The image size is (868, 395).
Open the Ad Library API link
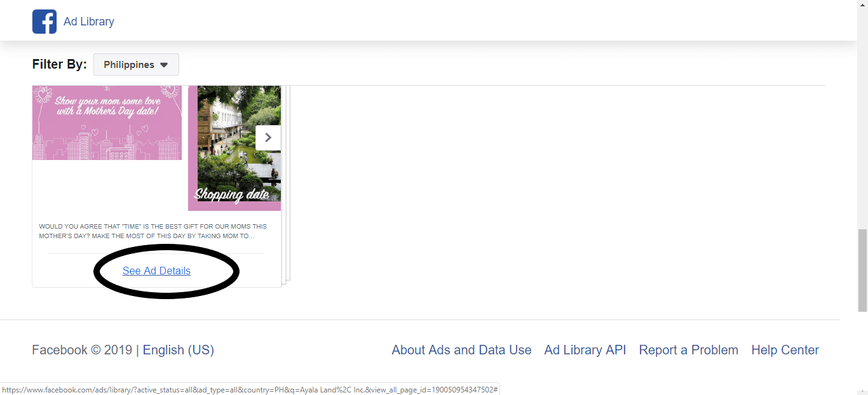(x=585, y=350)
